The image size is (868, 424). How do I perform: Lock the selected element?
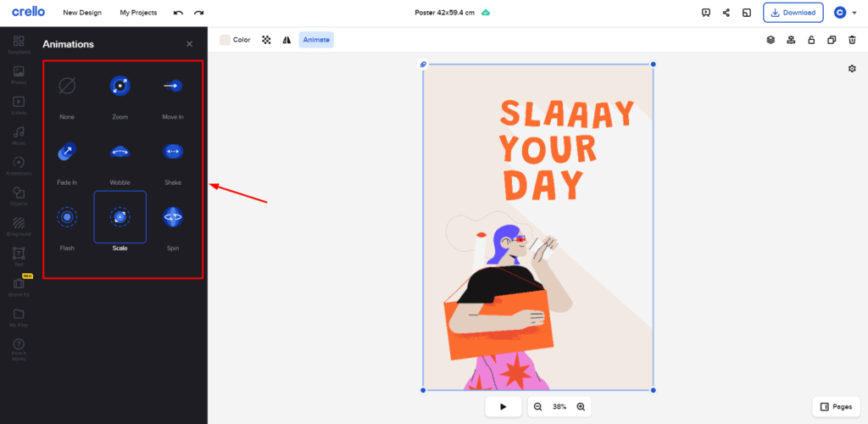pos(811,40)
